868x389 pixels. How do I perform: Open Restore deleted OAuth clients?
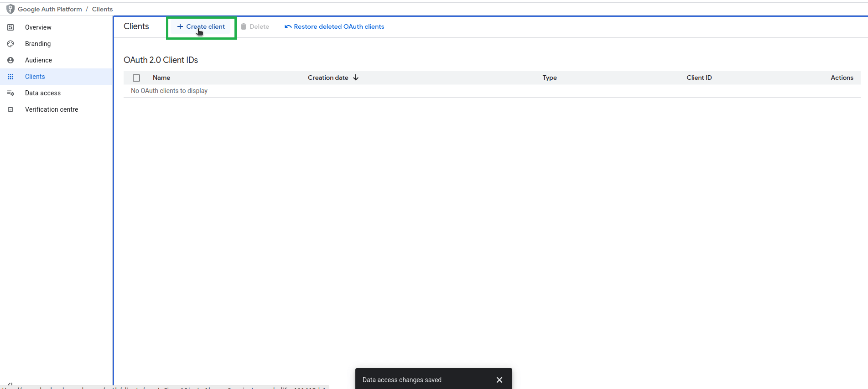(x=334, y=27)
